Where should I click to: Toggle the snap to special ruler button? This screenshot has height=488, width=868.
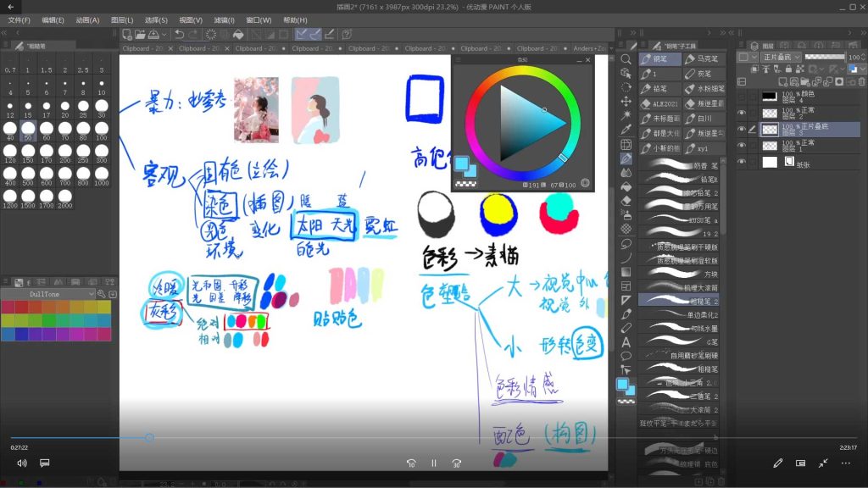[x=315, y=34]
